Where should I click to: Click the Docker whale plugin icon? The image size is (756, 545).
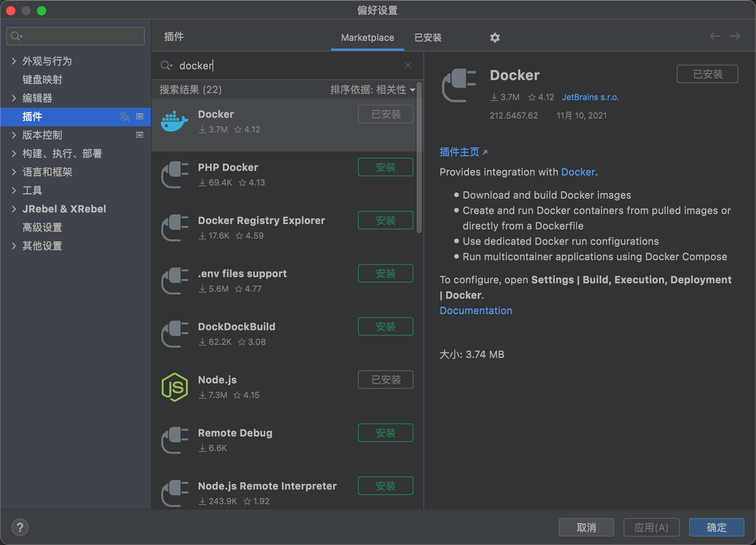174,122
